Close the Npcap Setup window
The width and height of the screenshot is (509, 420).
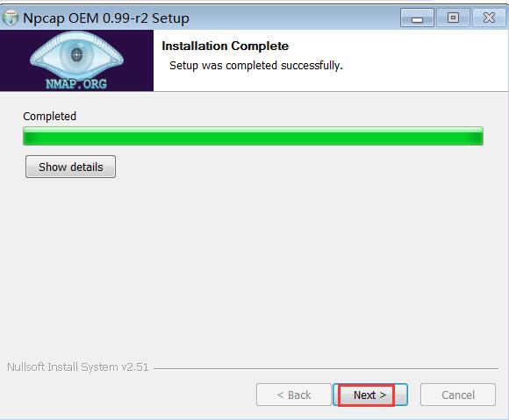(489, 18)
